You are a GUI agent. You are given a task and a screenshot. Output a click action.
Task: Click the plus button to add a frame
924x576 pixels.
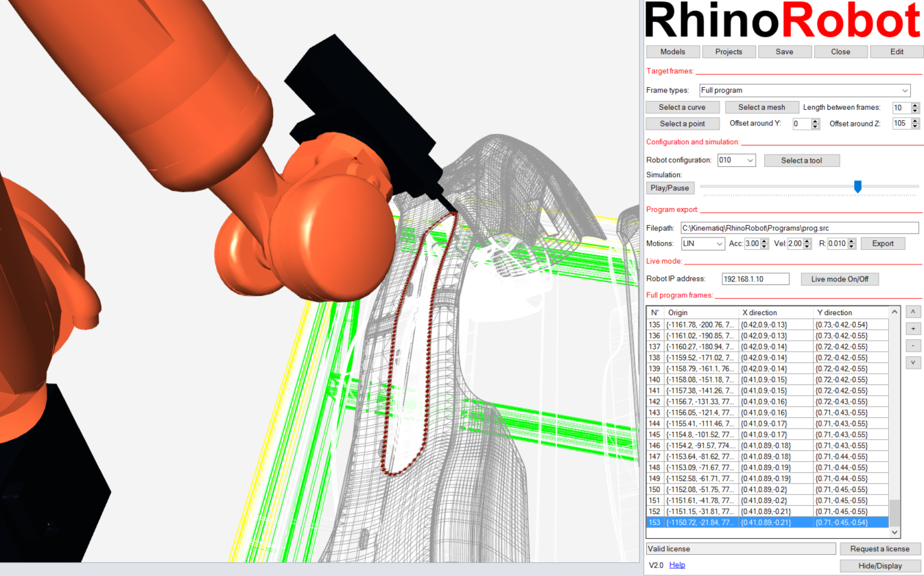(913, 329)
